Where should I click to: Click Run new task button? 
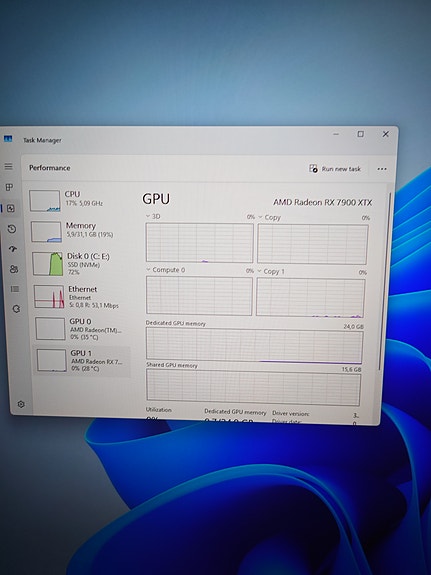pyautogui.click(x=335, y=169)
